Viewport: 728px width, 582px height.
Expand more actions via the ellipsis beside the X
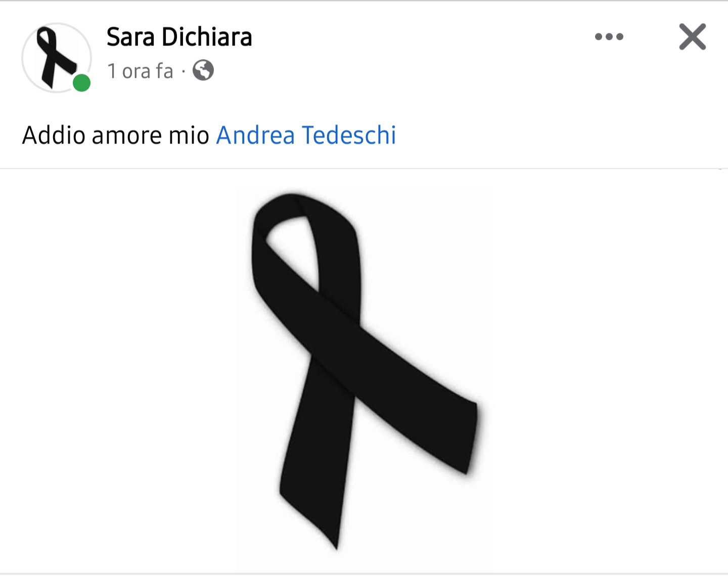point(609,36)
